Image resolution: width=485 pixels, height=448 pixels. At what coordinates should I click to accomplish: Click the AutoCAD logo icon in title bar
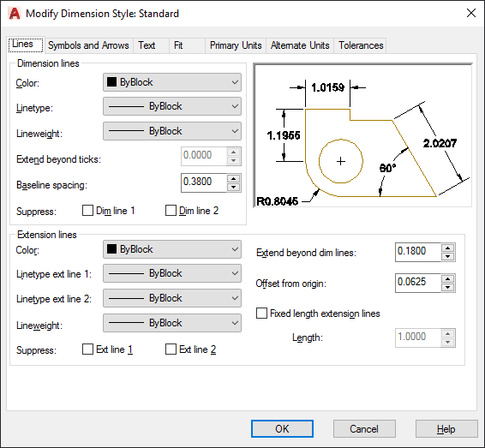[15, 14]
